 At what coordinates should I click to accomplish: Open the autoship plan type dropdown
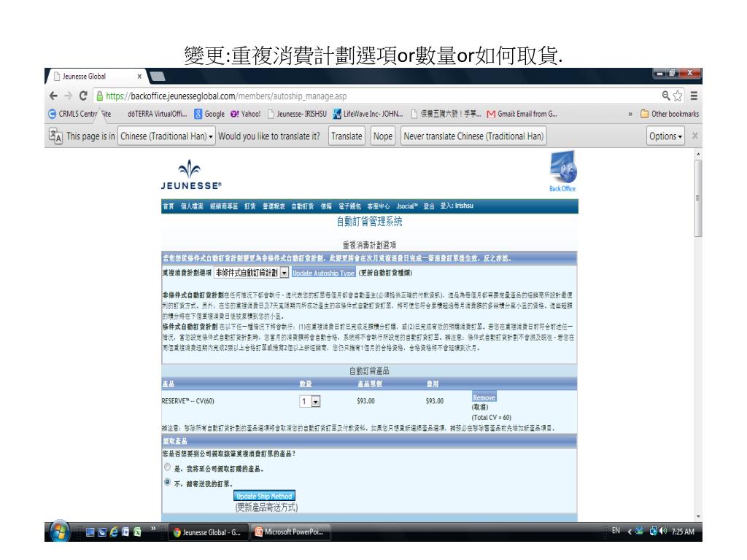(251, 273)
